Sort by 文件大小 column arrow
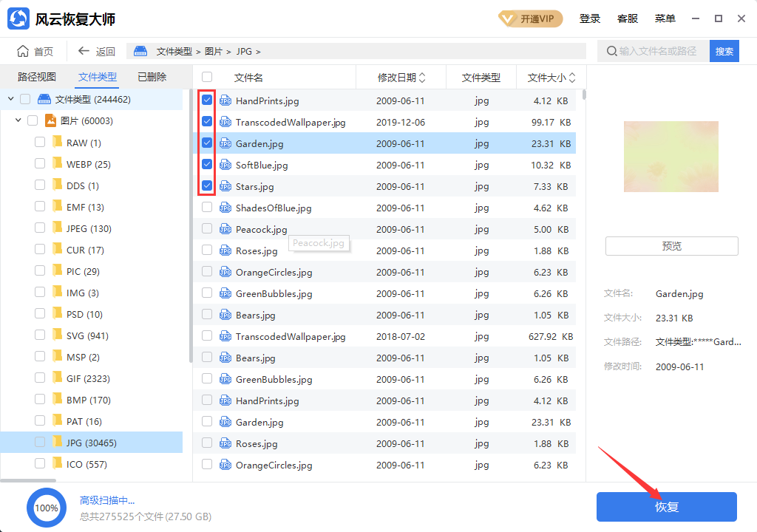Image resolution: width=757 pixels, height=532 pixels. [571, 78]
